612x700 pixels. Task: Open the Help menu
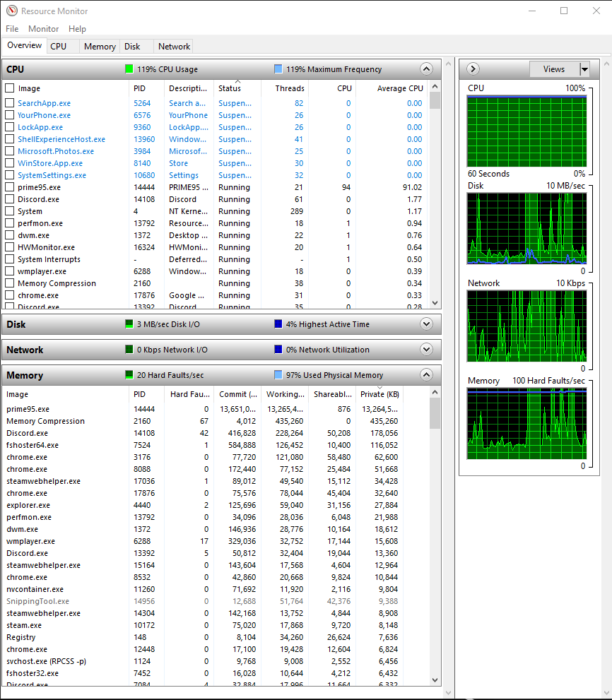pos(77,28)
